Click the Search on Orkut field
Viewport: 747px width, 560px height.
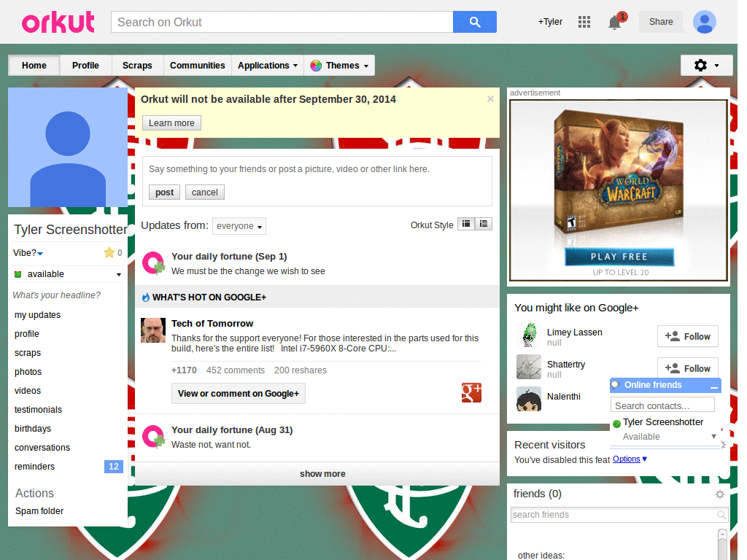(282, 22)
